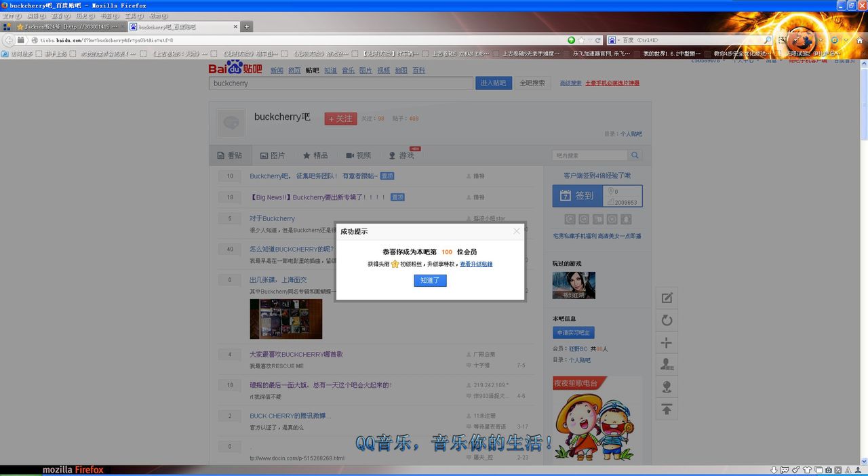
Task: Click the 吧内搜索 input field
Action: click(x=589, y=155)
